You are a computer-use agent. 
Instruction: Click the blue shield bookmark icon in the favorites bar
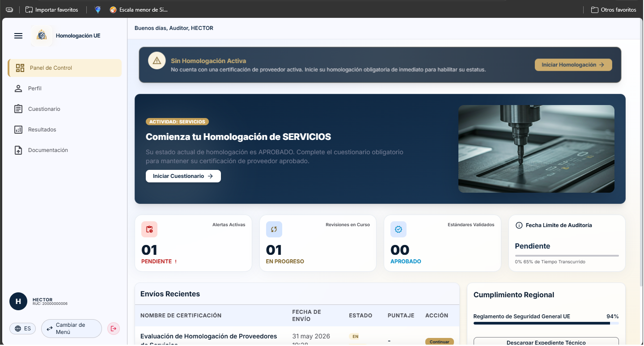click(x=98, y=9)
